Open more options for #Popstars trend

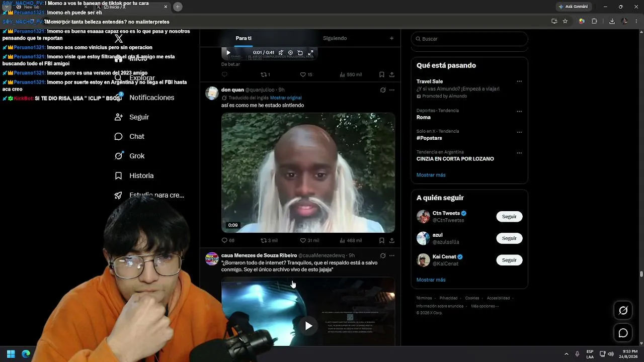coord(519,132)
